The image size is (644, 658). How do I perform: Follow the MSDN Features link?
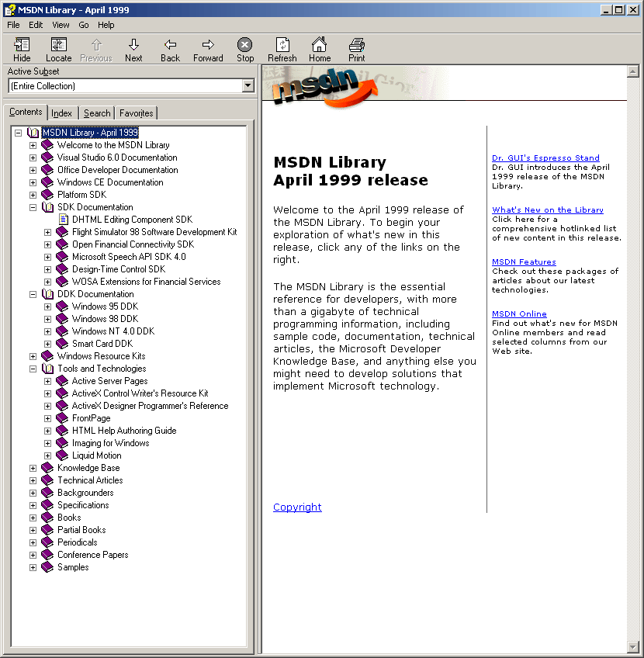[x=524, y=261]
